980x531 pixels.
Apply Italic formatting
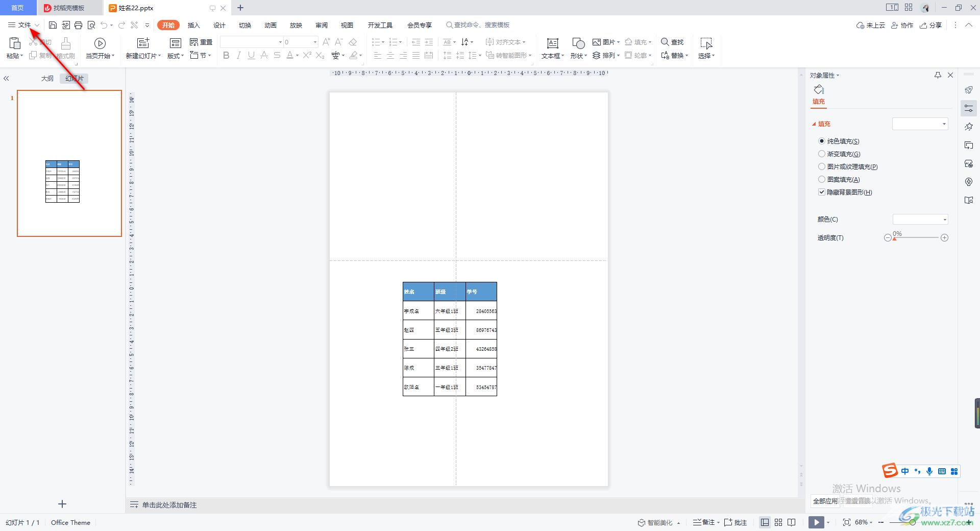[x=238, y=55]
